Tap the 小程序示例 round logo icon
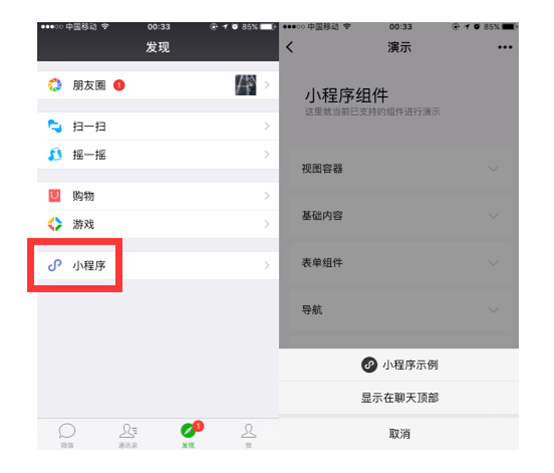This screenshot has height=473, width=554. click(369, 365)
